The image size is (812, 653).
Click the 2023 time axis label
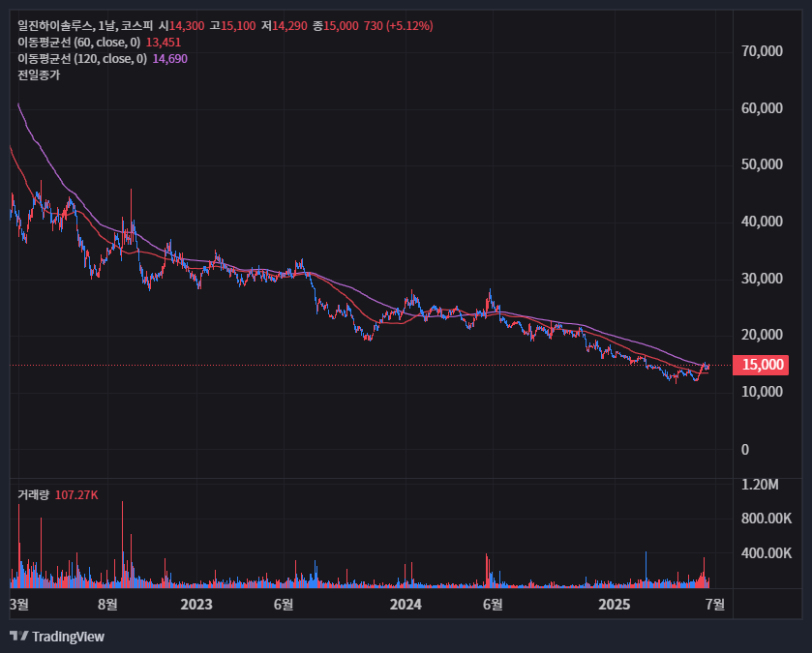196,605
